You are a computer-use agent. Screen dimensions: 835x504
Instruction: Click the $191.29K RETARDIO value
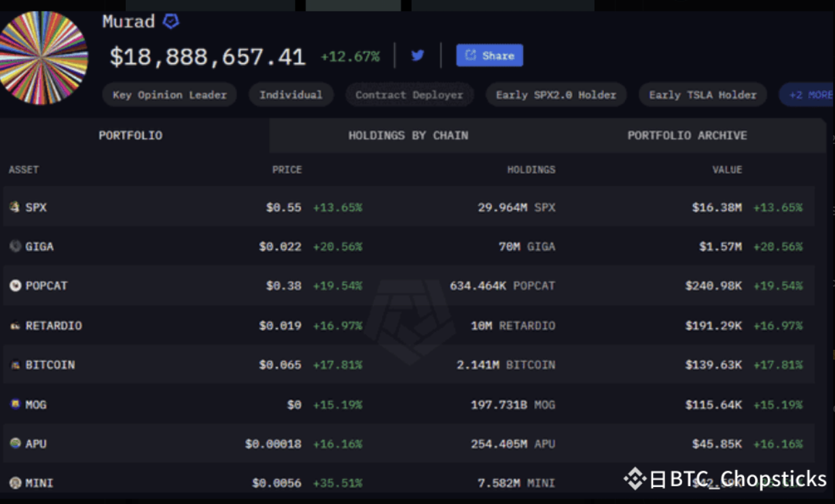tap(713, 325)
